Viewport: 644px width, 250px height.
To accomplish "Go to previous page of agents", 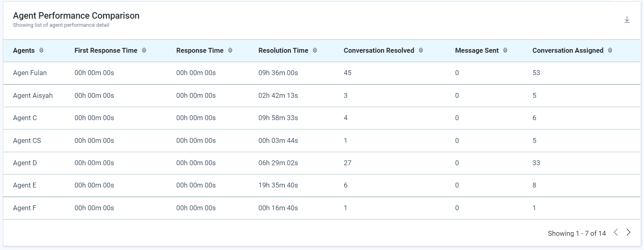I will click(616, 232).
